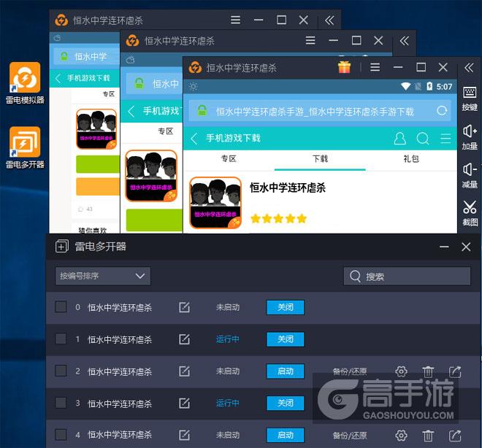Viewport: 482px width, 448px height.
Task: Click 启动 button for instance 2
Action: click(286, 371)
